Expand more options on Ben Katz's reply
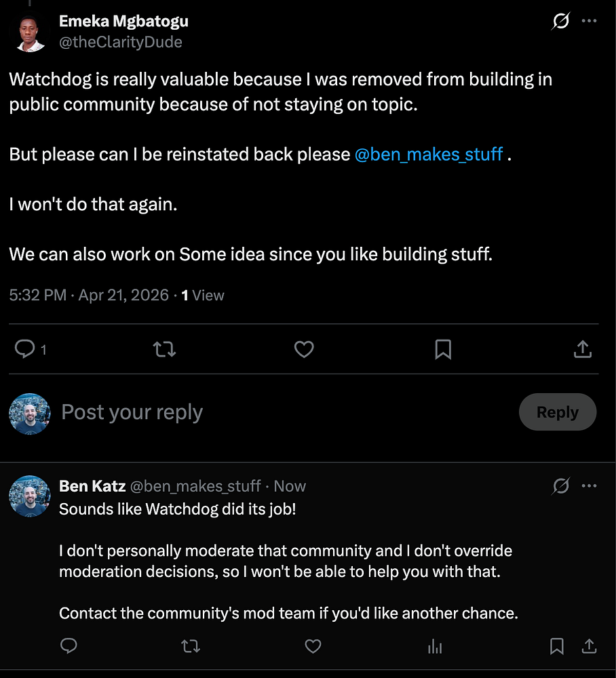The height and width of the screenshot is (678, 616). pyautogui.click(x=590, y=486)
